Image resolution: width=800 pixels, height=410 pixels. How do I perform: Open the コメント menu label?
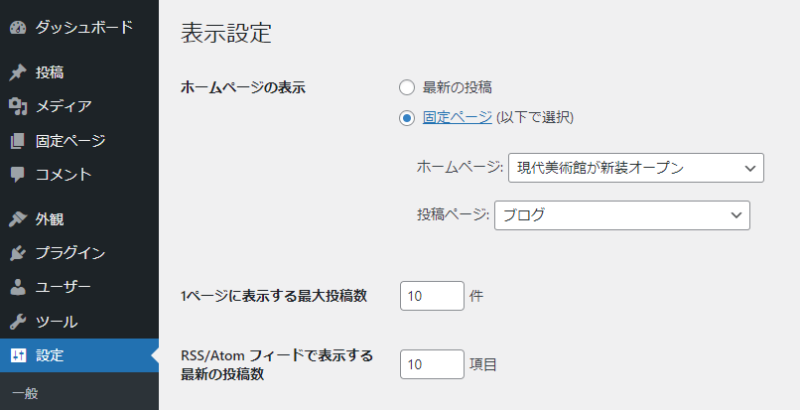click(63, 174)
